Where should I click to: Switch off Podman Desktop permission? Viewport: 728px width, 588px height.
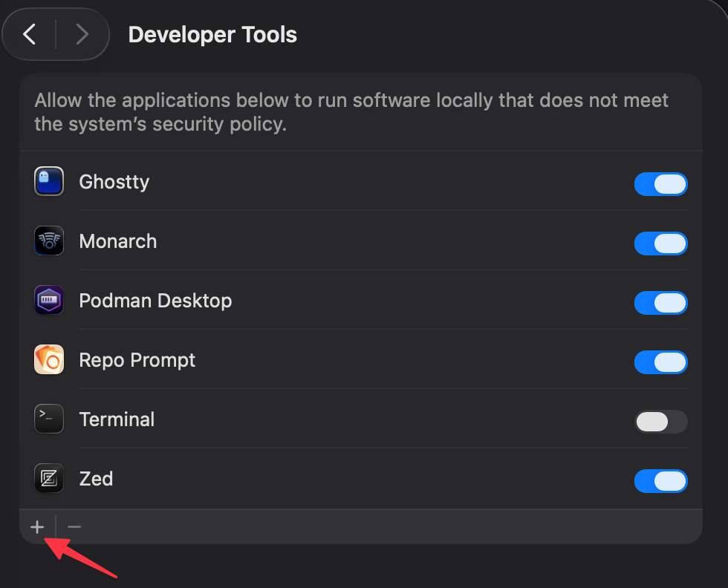(x=660, y=303)
